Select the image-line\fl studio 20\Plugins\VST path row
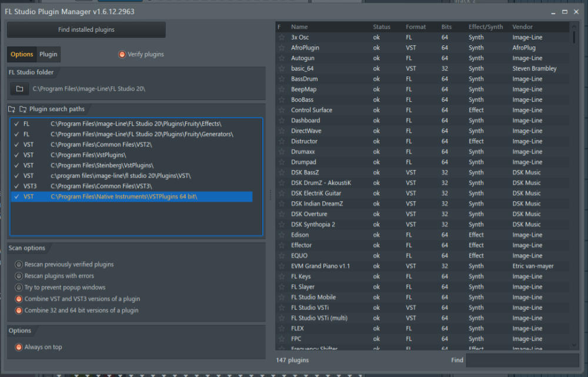Viewport: 588px width, 377px height. tap(132, 176)
